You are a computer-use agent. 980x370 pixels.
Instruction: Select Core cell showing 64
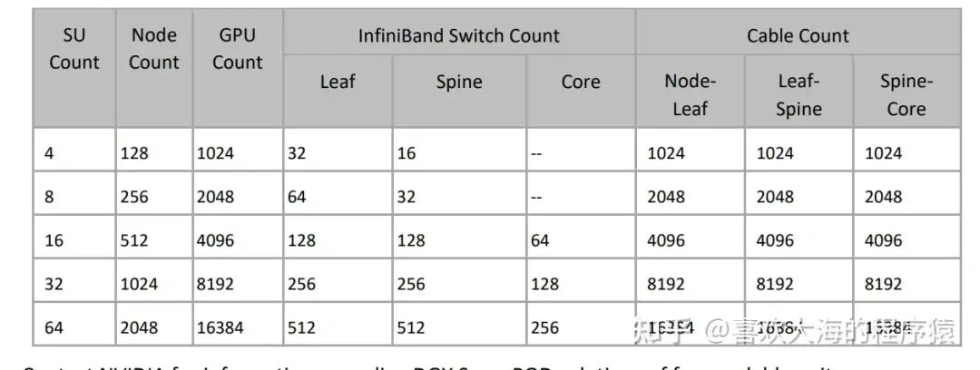[545, 240]
